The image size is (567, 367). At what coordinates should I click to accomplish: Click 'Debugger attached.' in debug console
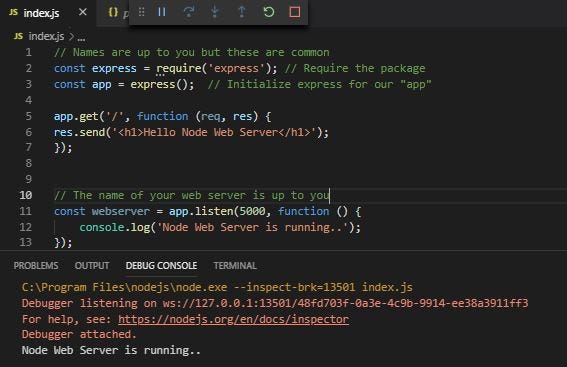pyautogui.click(x=79, y=334)
